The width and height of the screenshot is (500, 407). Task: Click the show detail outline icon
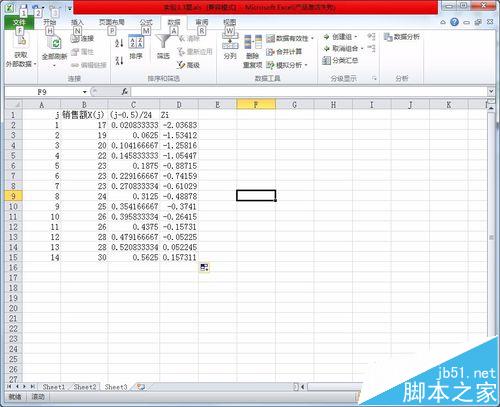[371, 36]
